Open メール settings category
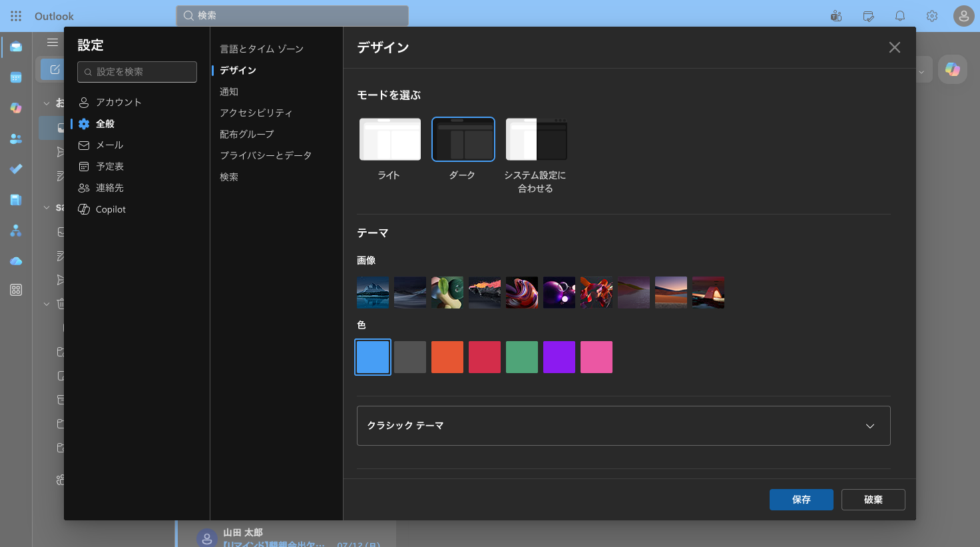980x547 pixels. pos(136,145)
